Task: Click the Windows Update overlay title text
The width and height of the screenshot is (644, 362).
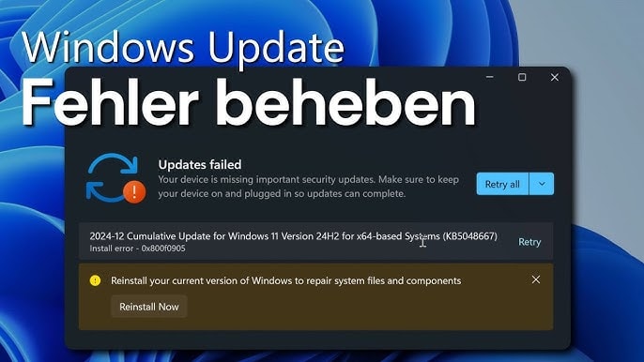Action: (x=183, y=48)
